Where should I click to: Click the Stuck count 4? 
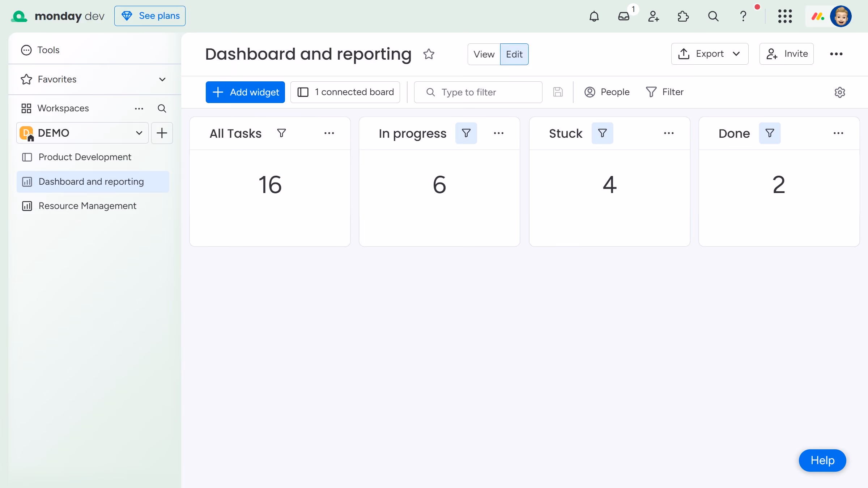pos(609,185)
